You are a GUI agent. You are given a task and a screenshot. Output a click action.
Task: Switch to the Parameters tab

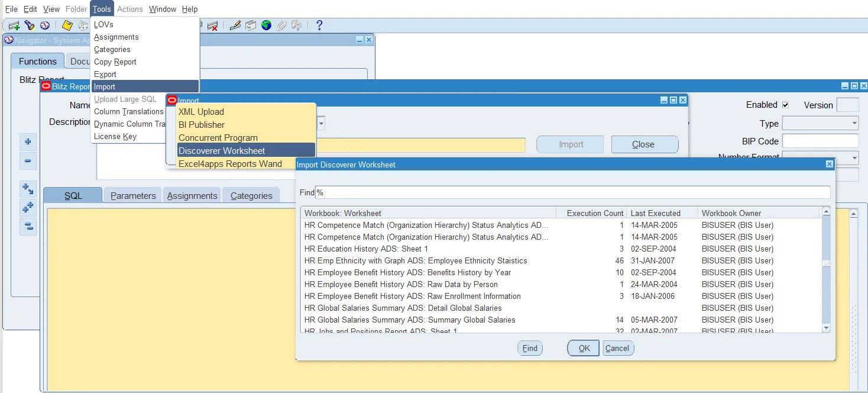pos(133,195)
